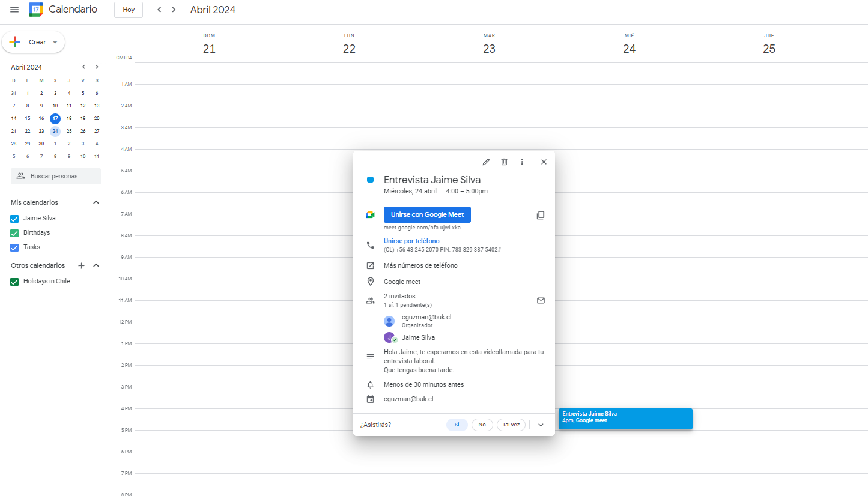Collapse the Mis calendarios section
The width and height of the screenshot is (868, 496).
[96, 202]
